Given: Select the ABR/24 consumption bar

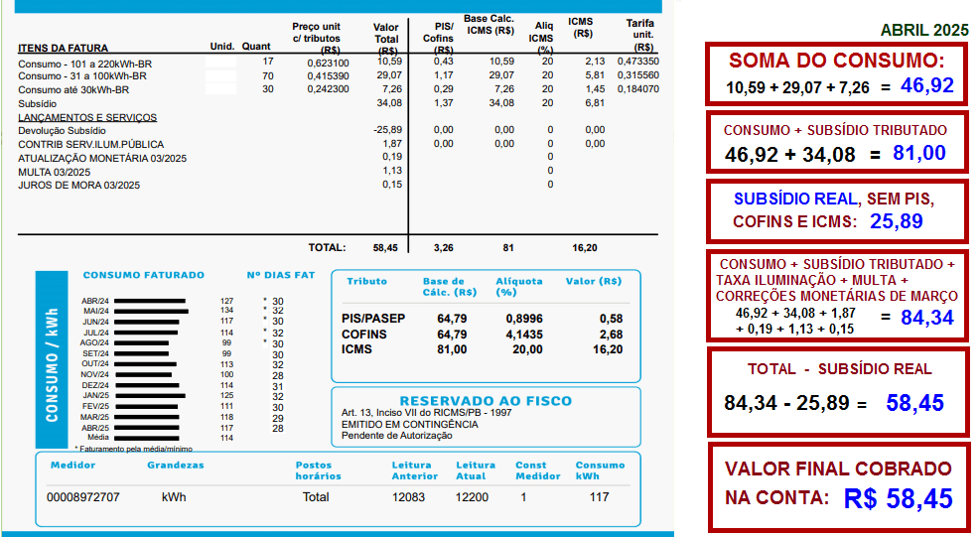Looking at the screenshot, I should (149, 301).
